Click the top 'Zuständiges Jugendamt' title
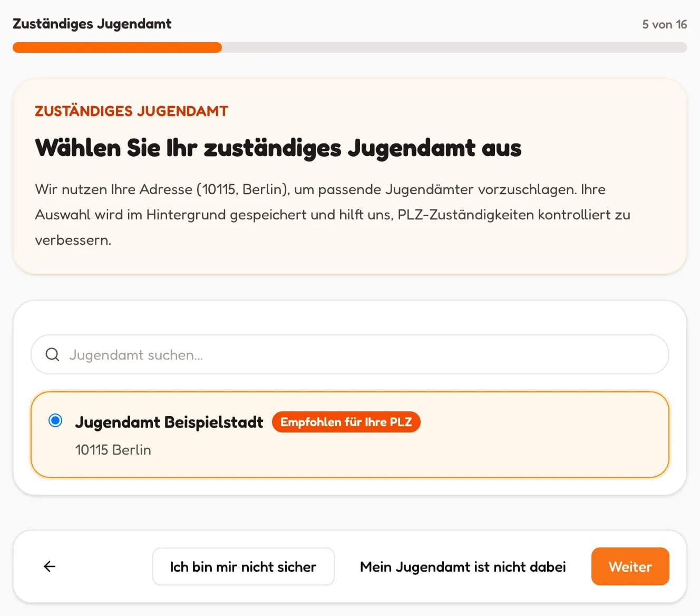Viewport: 700px width, 616px height. [92, 24]
